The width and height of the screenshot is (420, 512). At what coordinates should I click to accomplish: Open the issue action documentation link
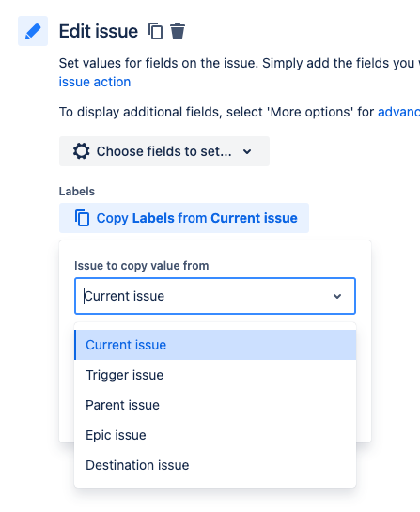(95, 82)
